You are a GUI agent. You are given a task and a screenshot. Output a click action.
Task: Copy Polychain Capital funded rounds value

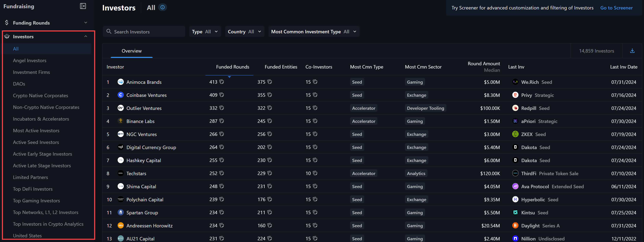(222, 199)
